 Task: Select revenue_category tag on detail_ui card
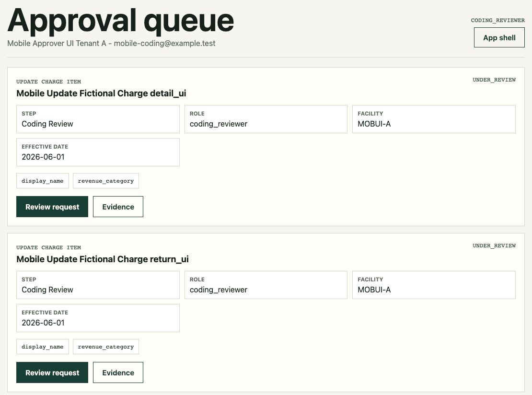pos(106,181)
